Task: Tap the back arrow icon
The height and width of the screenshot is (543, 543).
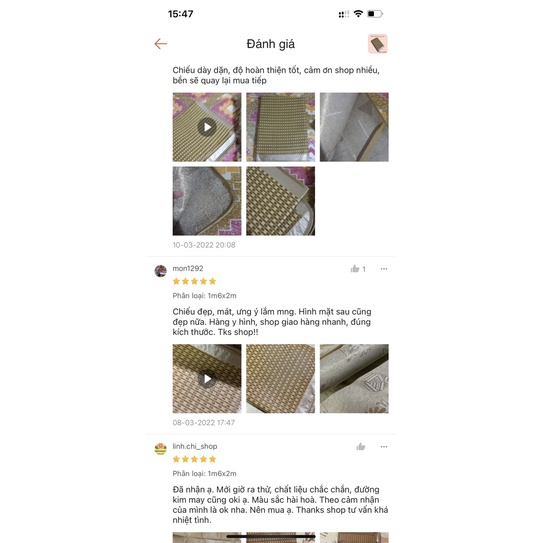Action: point(161,44)
